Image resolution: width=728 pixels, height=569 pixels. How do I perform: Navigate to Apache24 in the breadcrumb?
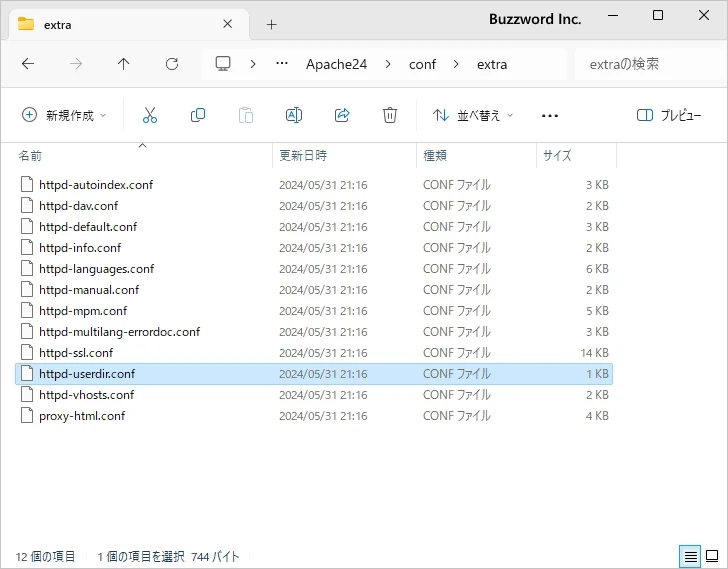336,64
